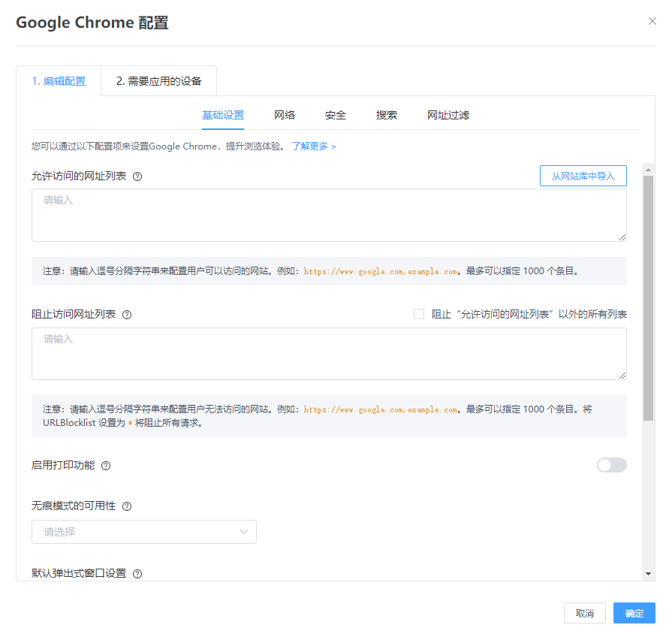Viewport: 672px width, 640px height.
Task: Switch to 2. 需要应用的设备 tab
Action: tap(159, 81)
